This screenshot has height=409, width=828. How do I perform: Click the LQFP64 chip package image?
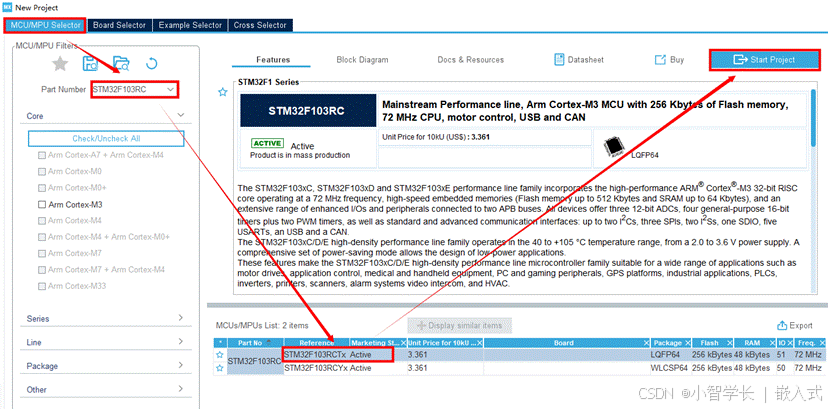click(x=614, y=147)
